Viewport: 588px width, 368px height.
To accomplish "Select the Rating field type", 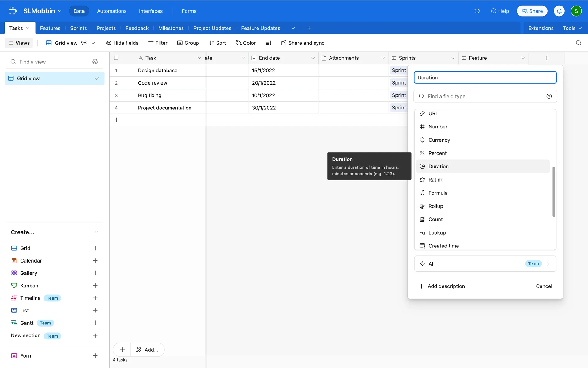I will click(x=436, y=180).
